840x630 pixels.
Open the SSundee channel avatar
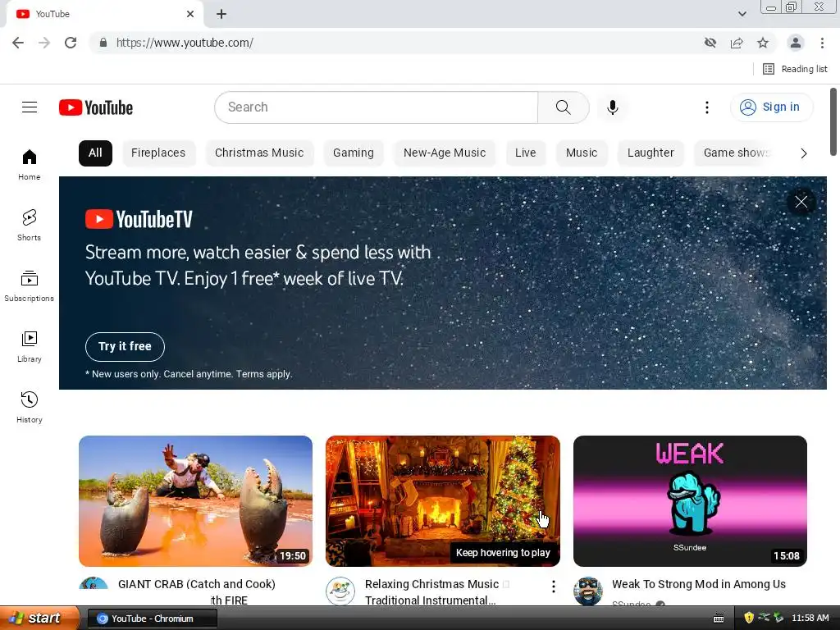click(x=587, y=591)
